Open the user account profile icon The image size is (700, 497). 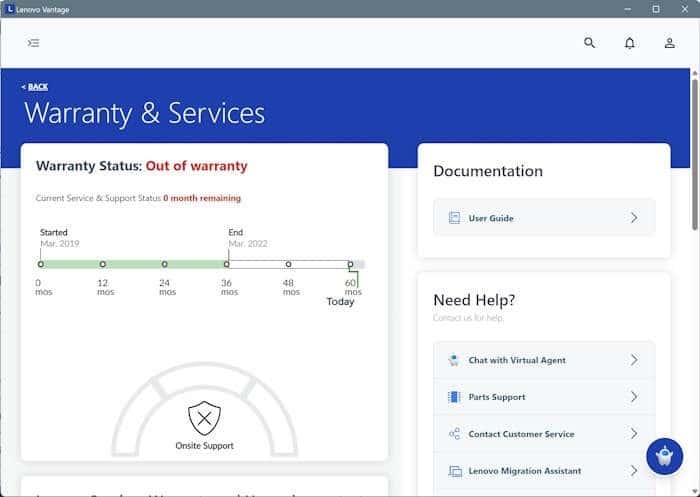pos(669,43)
